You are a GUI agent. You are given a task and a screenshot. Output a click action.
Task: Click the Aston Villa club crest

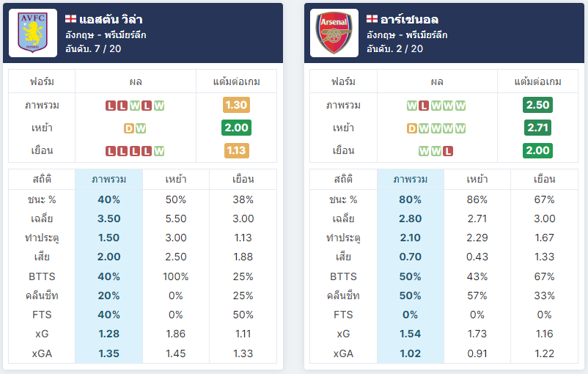(x=32, y=33)
